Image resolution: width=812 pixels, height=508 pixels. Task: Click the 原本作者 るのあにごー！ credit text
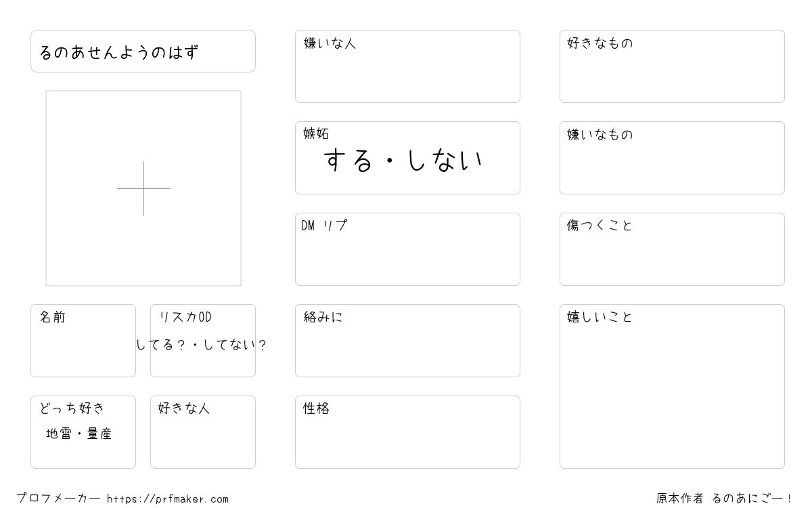pos(725,499)
